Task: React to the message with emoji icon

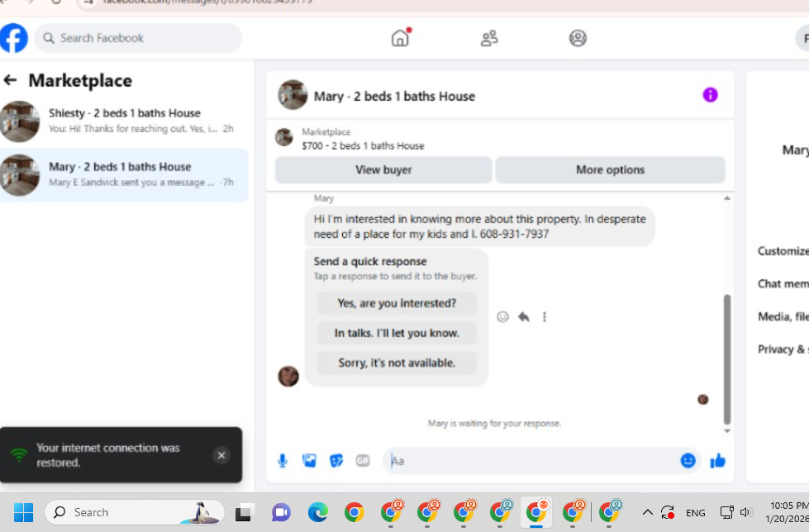Action: [x=502, y=317]
